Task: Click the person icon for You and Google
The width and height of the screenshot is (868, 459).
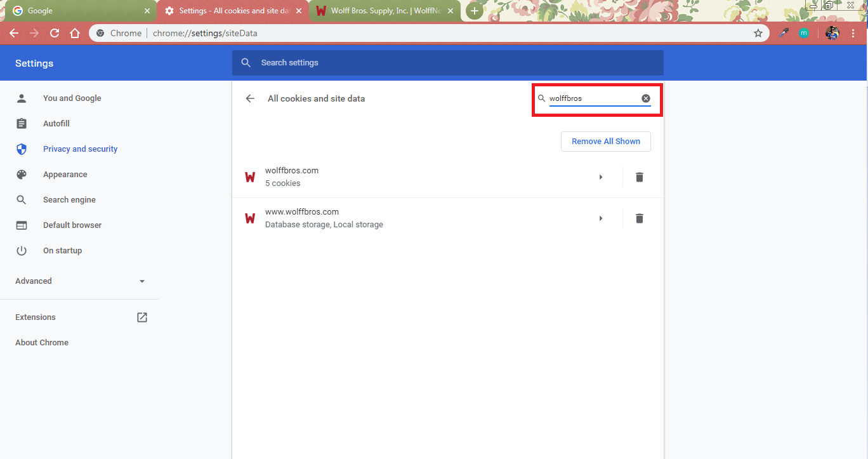Action: tap(22, 98)
